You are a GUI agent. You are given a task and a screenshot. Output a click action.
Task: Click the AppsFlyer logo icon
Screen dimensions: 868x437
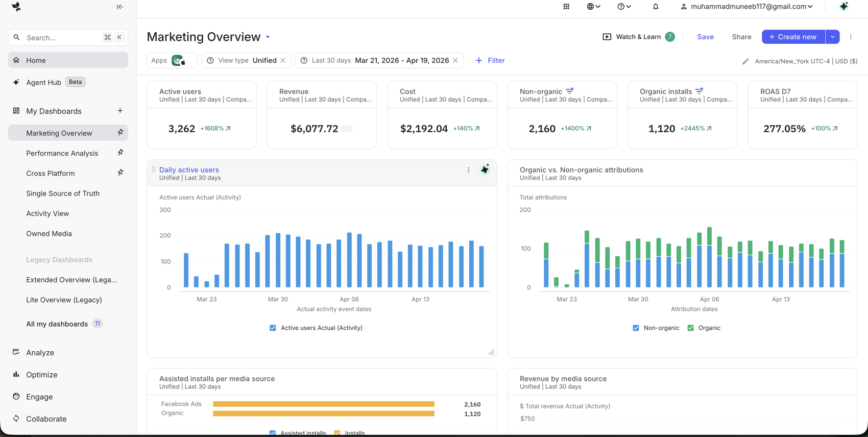[16, 7]
